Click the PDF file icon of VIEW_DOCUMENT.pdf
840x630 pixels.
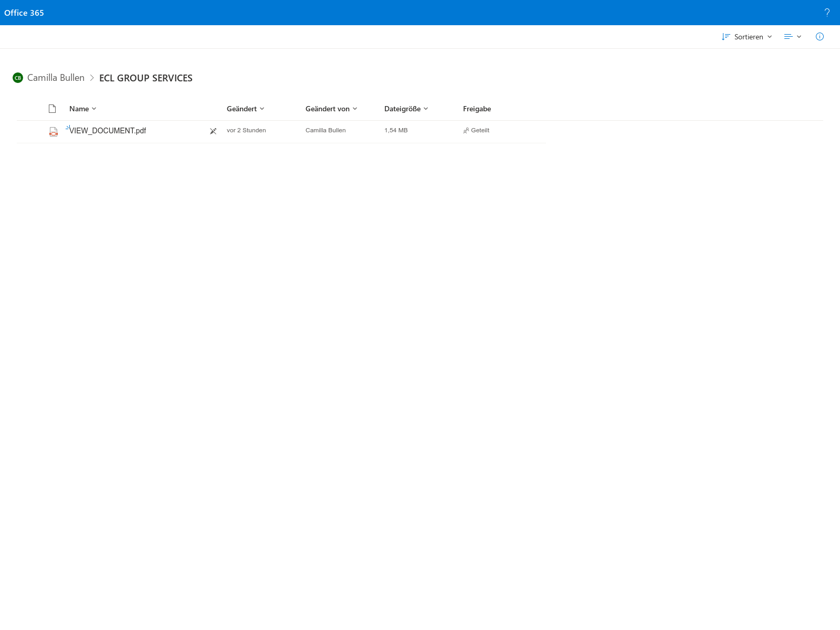coord(53,132)
